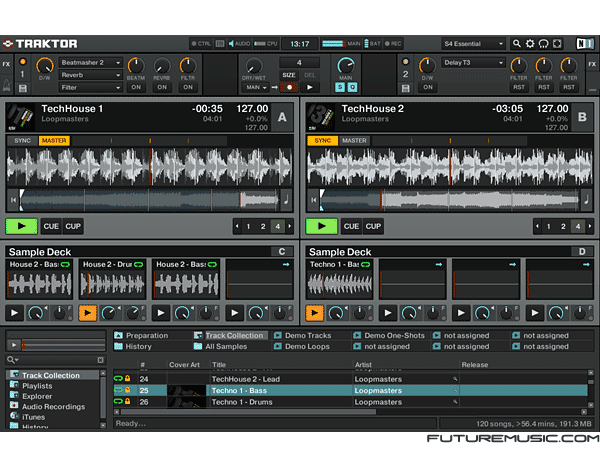600x470 pixels.
Task: Click the note icon on Deck A stripe
Action: click(x=286, y=199)
